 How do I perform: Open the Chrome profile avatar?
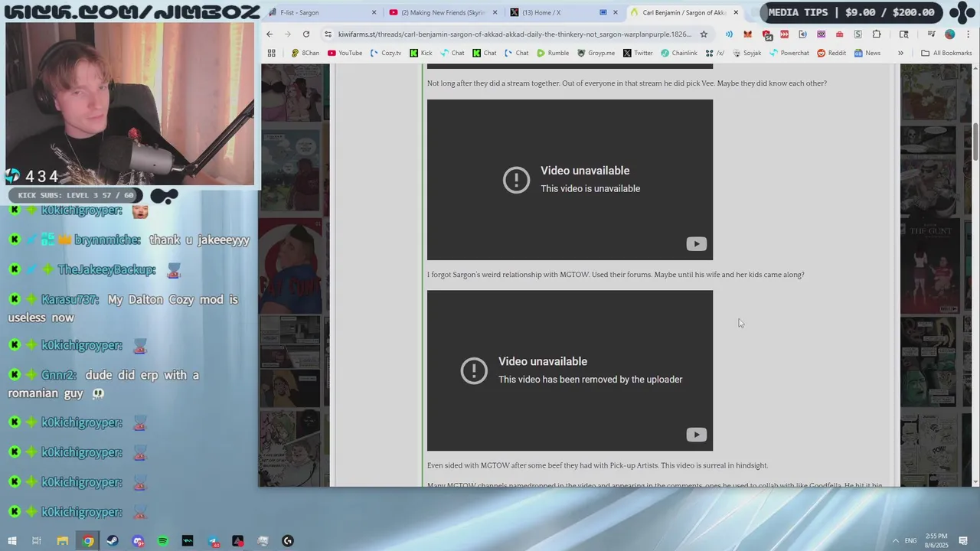950,34
